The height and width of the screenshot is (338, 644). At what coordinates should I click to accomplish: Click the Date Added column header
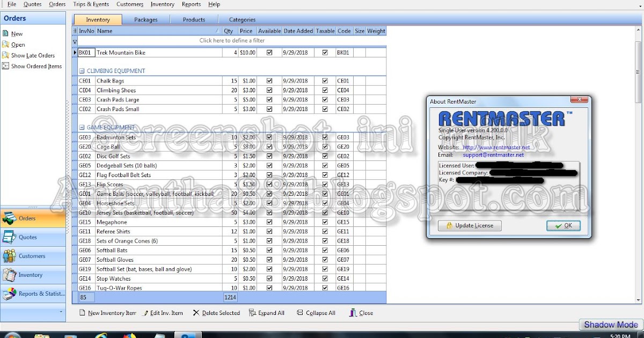(298, 31)
